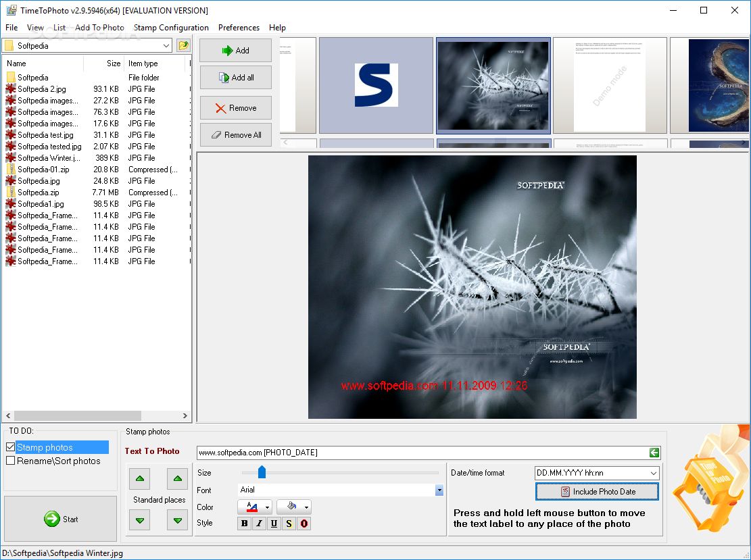Screen dimensions: 751x560
Task: Move stamp to bottom-left standard place
Action: click(x=140, y=520)
